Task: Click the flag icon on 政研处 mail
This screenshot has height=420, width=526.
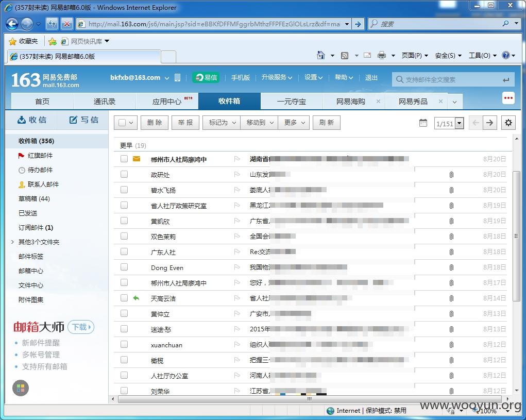Action: 237,174
